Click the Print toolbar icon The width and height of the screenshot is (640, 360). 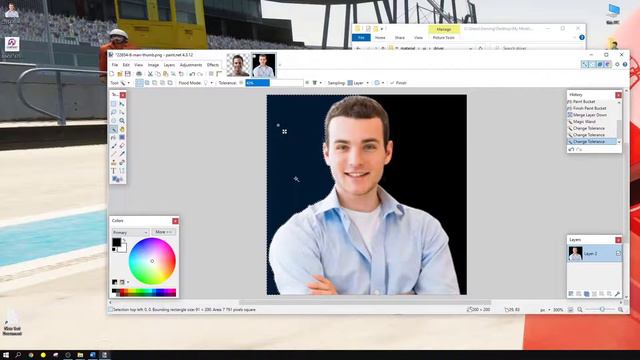pos(139,74)
